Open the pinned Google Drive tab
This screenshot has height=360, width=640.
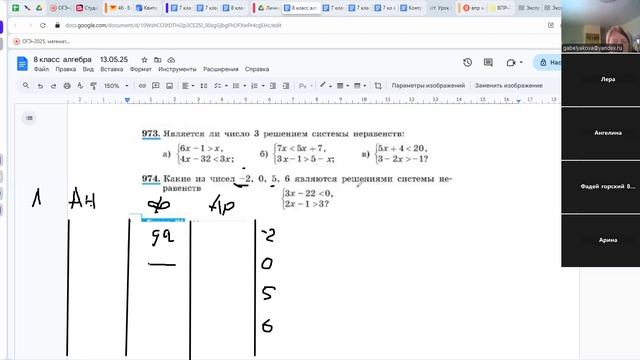coord(39,8)
